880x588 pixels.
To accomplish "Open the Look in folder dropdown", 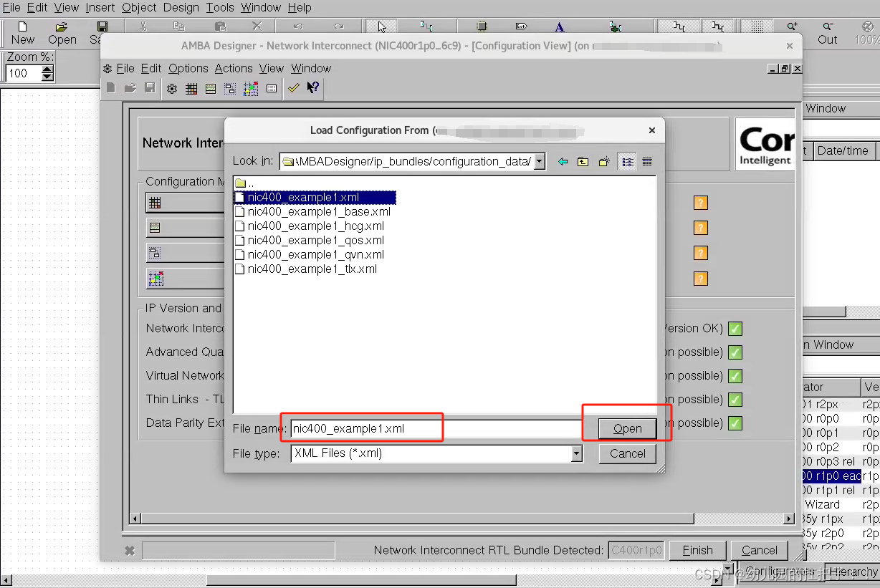I will point(540,161).
